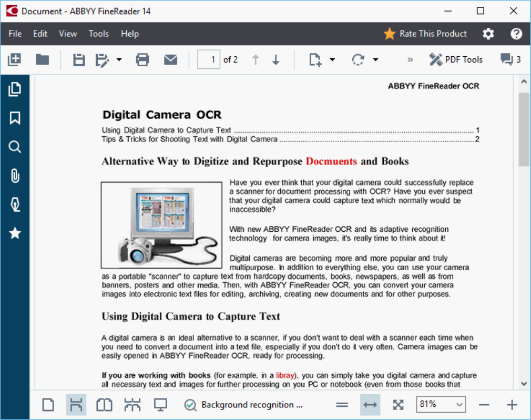The width and height of the screenshot is (531, 420).
Task: Switch to one-page view mode
Action: coord(48,405)
